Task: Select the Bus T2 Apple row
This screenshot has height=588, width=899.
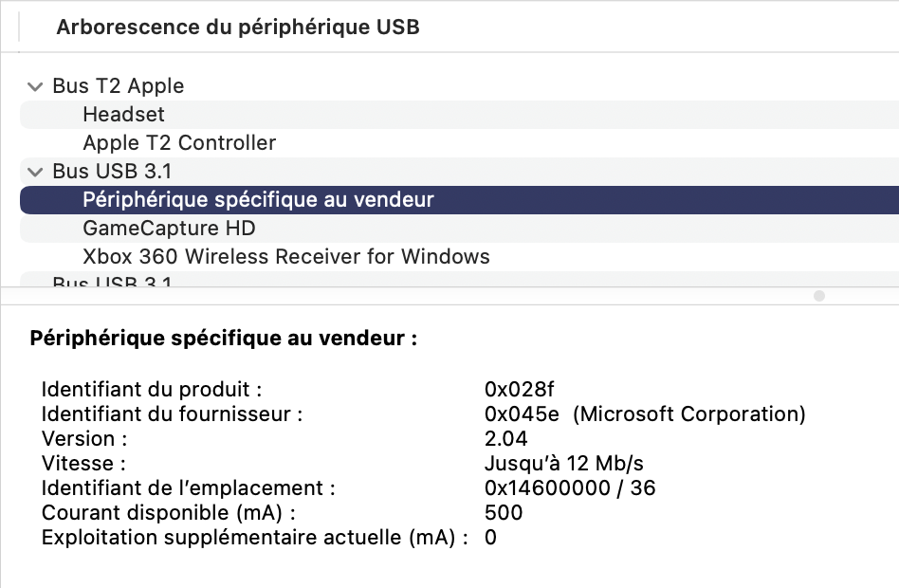Action: coord(119,86)
